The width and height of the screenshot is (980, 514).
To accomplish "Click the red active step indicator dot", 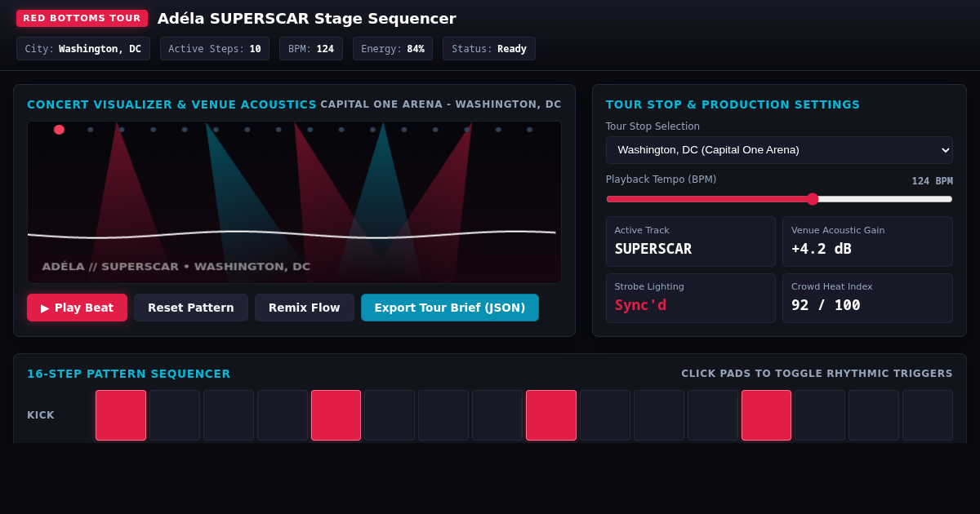I will point(59,130).
